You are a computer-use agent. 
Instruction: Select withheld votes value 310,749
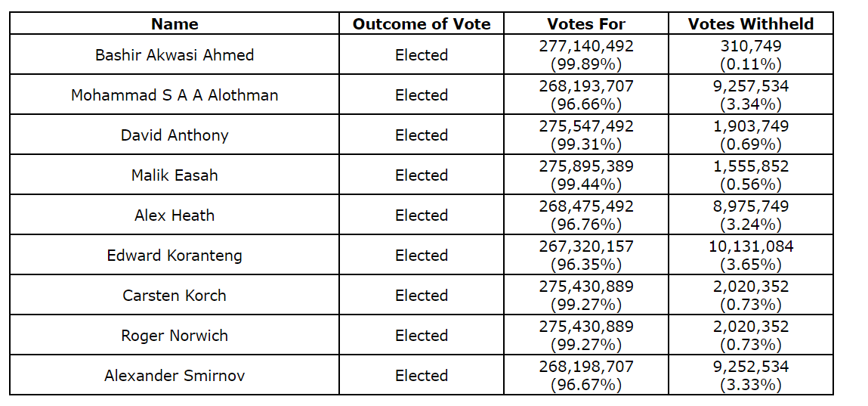[x=750, y=46]
